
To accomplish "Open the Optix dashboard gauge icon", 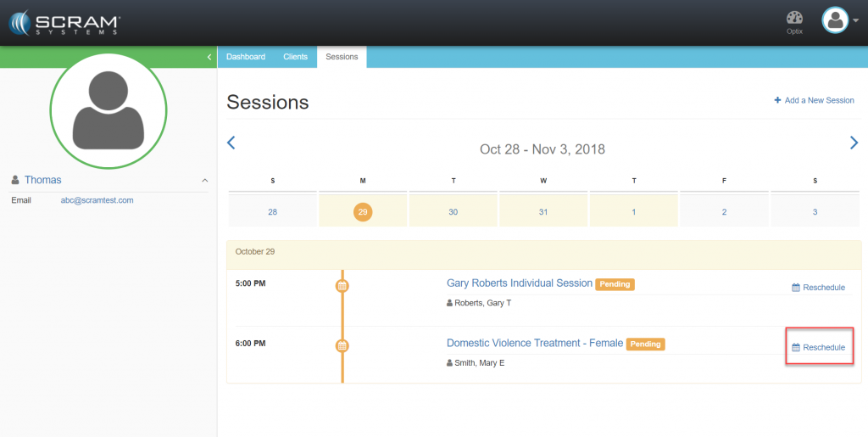I will tap(793, 19).
